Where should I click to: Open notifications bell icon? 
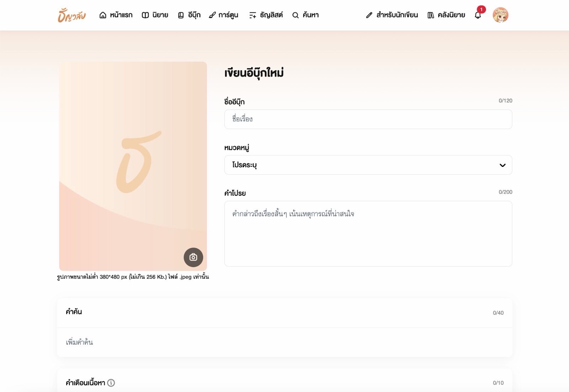(x=478, y=15)
